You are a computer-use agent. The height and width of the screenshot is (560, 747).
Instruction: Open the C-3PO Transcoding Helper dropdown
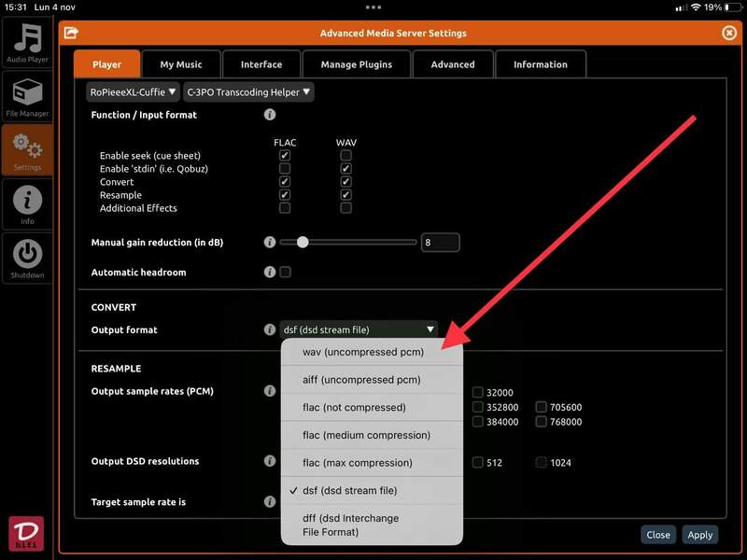(x=248, y=92)
